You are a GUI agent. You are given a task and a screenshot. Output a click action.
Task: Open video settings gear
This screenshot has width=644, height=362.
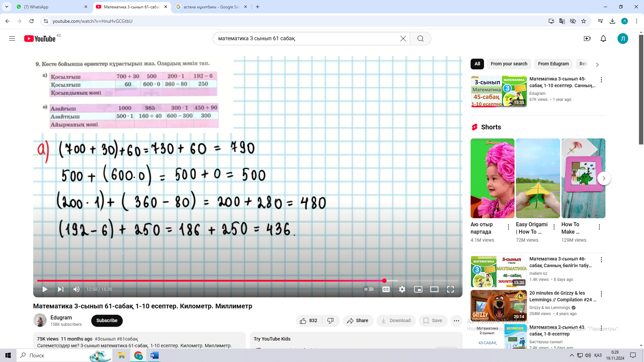point(402,289)
